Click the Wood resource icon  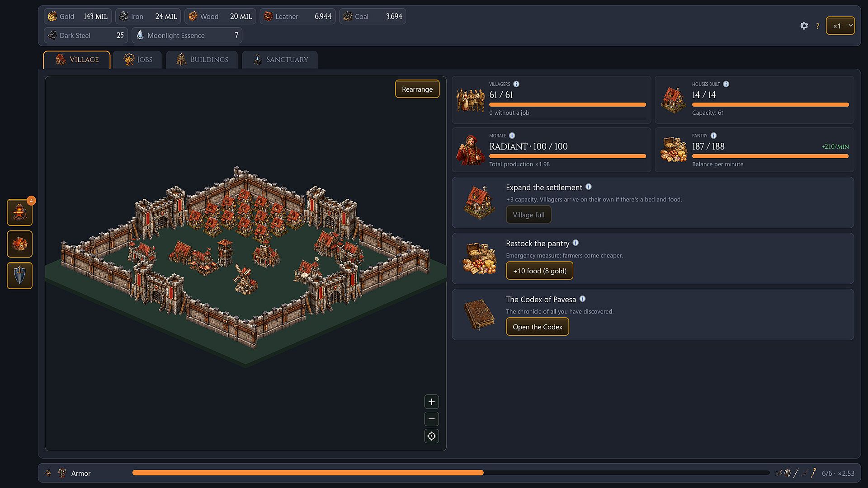click(193, 16)
